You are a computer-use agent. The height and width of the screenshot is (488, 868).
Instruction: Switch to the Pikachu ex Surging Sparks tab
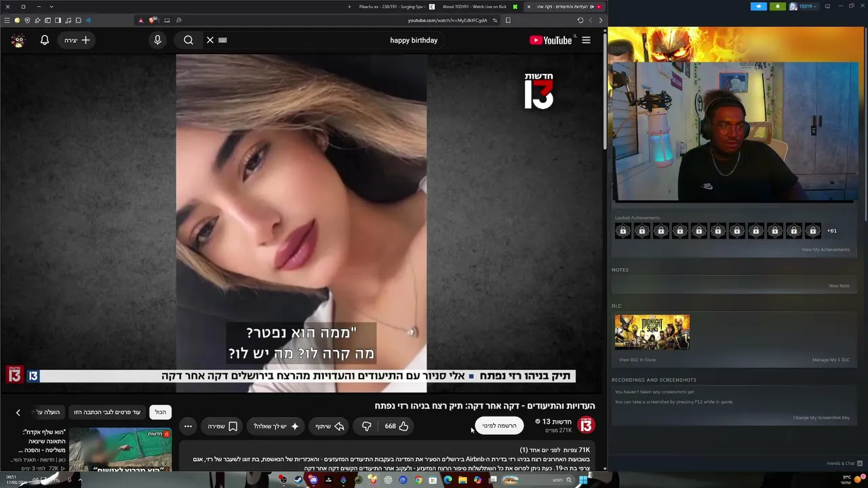tap(397, 7)
